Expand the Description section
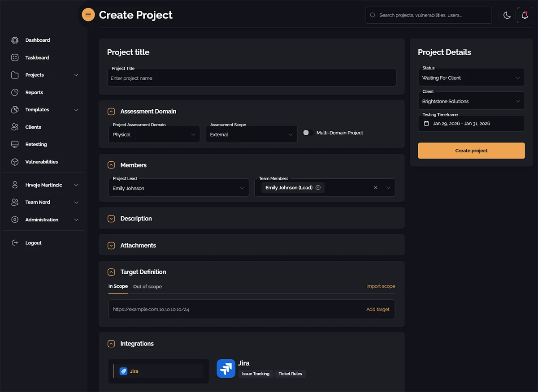This screenshot has width=538, height=392. (111, 219)
